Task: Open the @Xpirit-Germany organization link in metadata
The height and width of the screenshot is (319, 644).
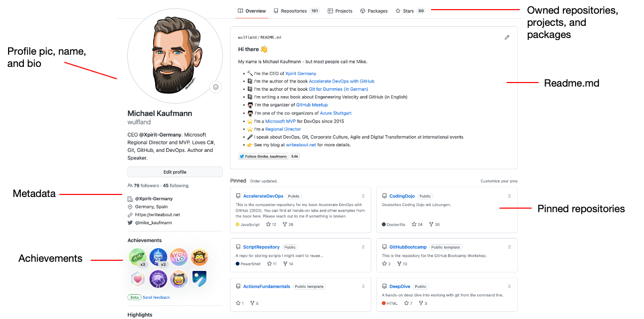Action: point(154,199)
